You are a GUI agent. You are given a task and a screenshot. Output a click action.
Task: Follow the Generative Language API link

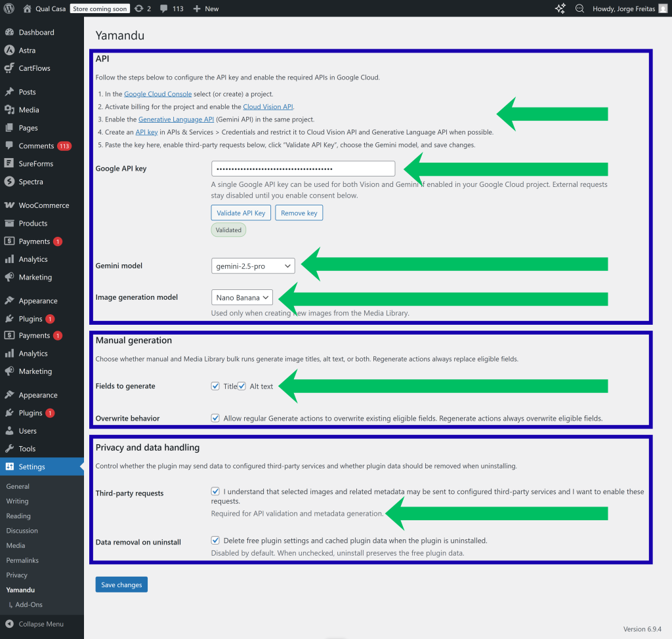point(176,119)
